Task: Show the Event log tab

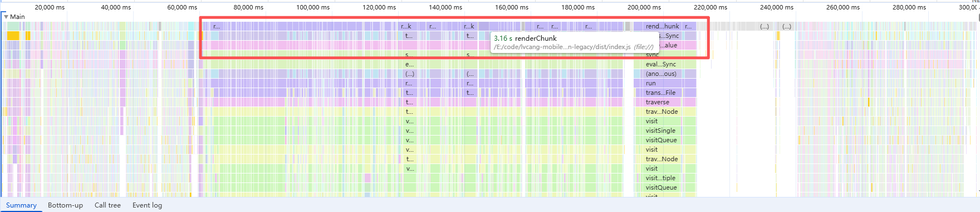Action: pyautogui.click(x=147, y=205)
